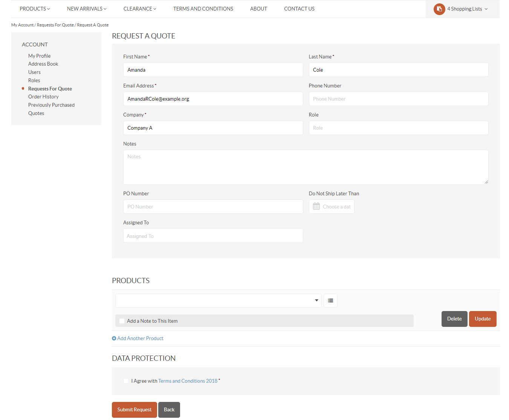509x420 pixels.
Task: Open Terms and Conditions 2018 link
Action: click(188, 381)
